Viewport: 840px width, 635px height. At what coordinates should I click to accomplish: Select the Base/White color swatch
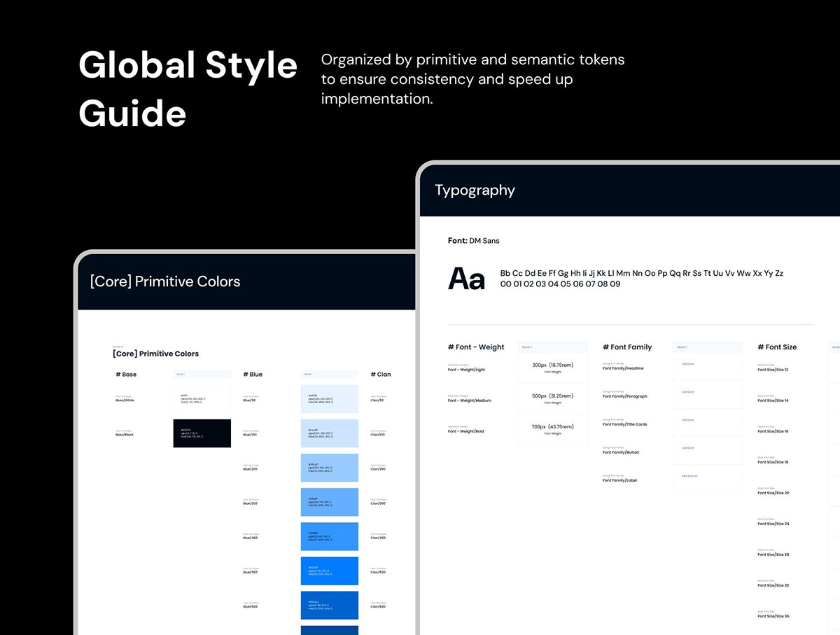click(x=202, y=399)
